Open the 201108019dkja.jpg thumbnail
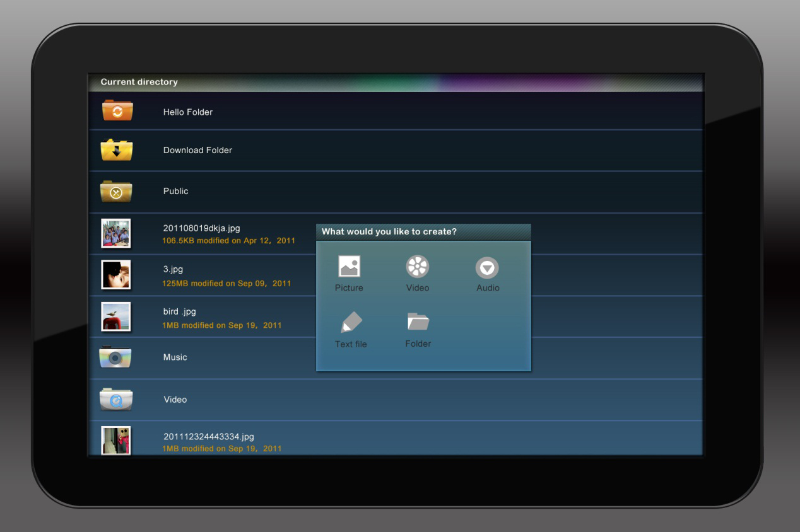The width and height of the screenshot is (800, 532). pyautogui.click(x=116, y=233)
